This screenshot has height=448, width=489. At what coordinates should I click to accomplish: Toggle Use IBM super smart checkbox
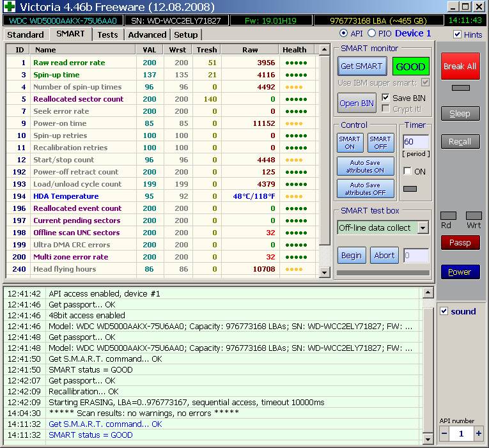click(425, 82)
